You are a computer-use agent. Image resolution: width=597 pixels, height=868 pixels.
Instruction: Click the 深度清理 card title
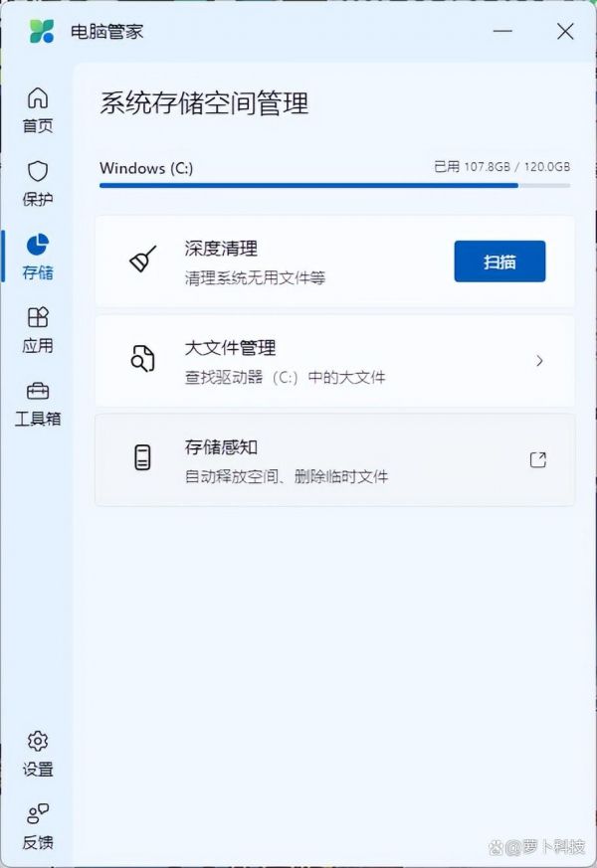tap(221, 249)
